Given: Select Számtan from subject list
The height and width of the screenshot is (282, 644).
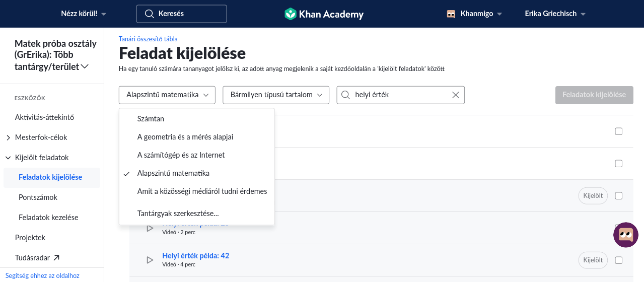Looking at the screenshot, I should click(197, 119).
